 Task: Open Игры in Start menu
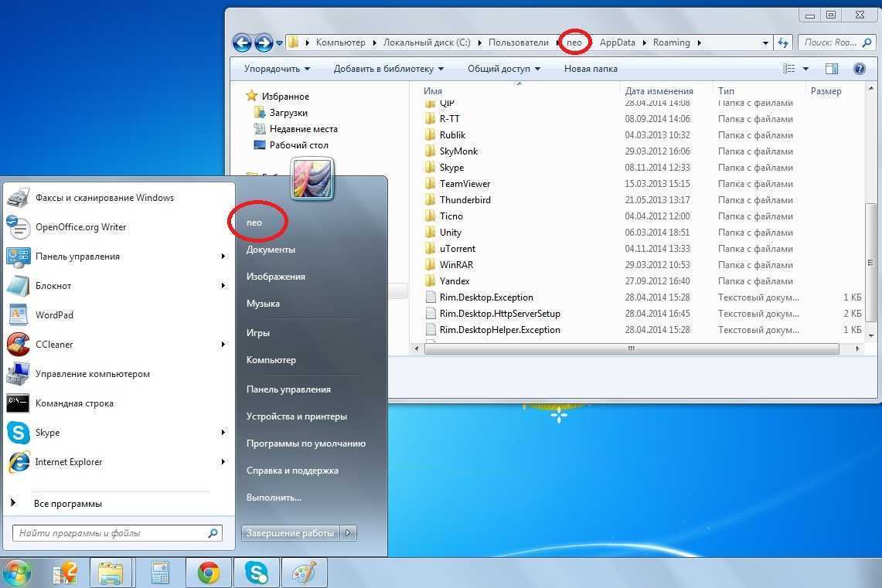tap(257, 333)
